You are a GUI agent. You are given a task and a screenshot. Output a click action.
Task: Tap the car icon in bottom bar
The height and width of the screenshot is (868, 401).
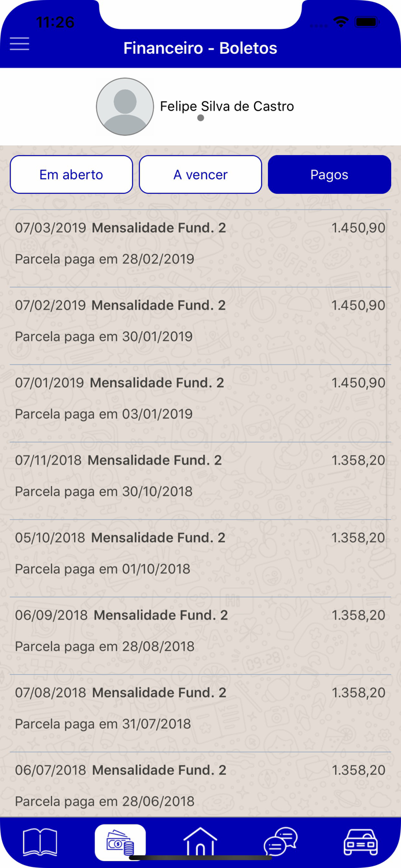(x=360, y=842)
